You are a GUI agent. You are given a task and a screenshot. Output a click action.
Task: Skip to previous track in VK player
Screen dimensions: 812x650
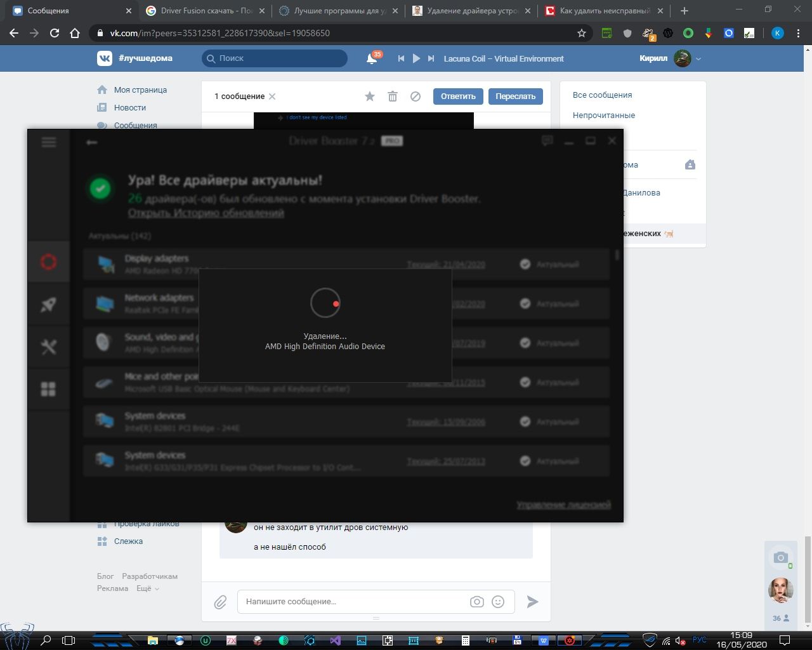tap(401, 58)
